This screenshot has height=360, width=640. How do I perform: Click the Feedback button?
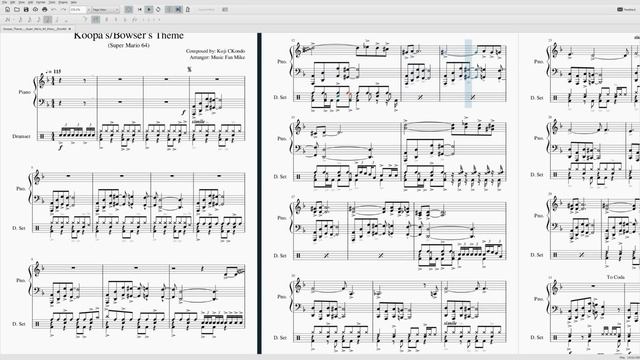(626, 9)
